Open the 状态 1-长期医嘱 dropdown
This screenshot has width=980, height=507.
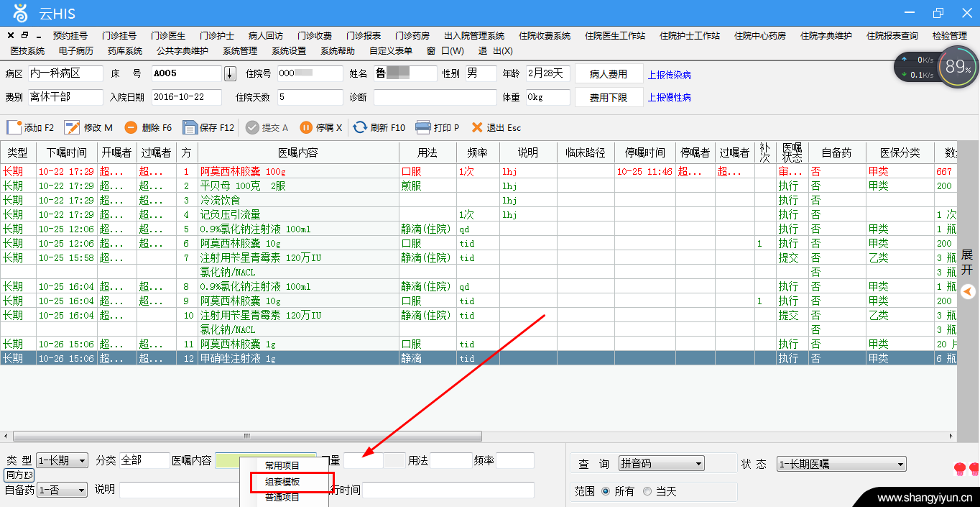click(x=841, y=464)
